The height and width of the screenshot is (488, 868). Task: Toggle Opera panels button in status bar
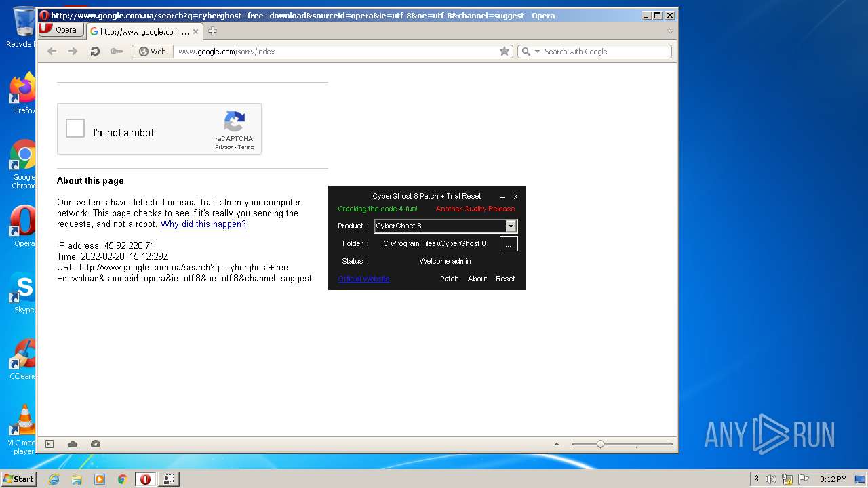50,444
